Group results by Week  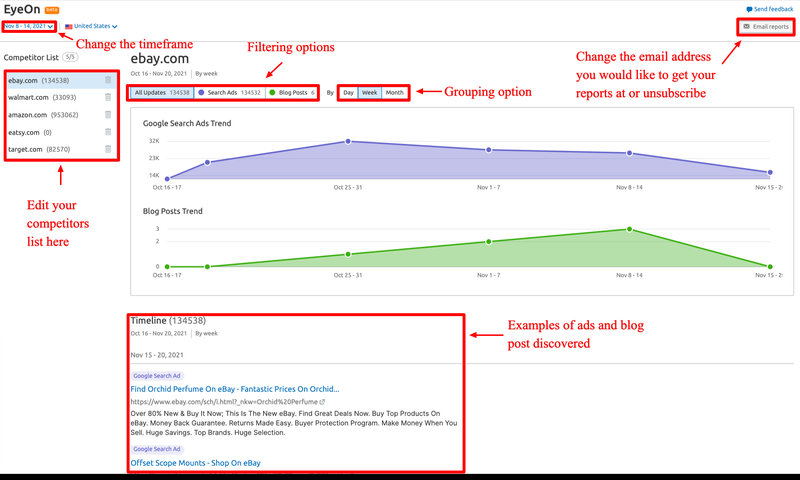pyautogui.click(x=369, y=92)
